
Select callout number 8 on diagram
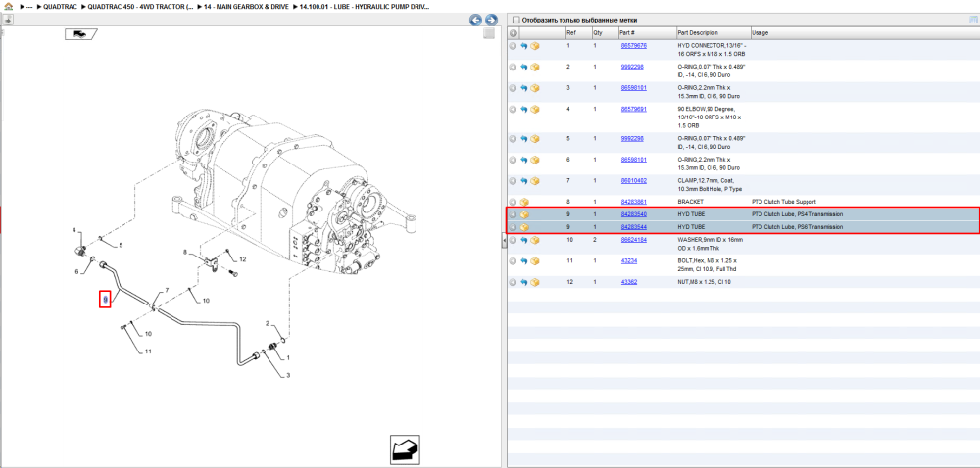click(x=185, y=252)
